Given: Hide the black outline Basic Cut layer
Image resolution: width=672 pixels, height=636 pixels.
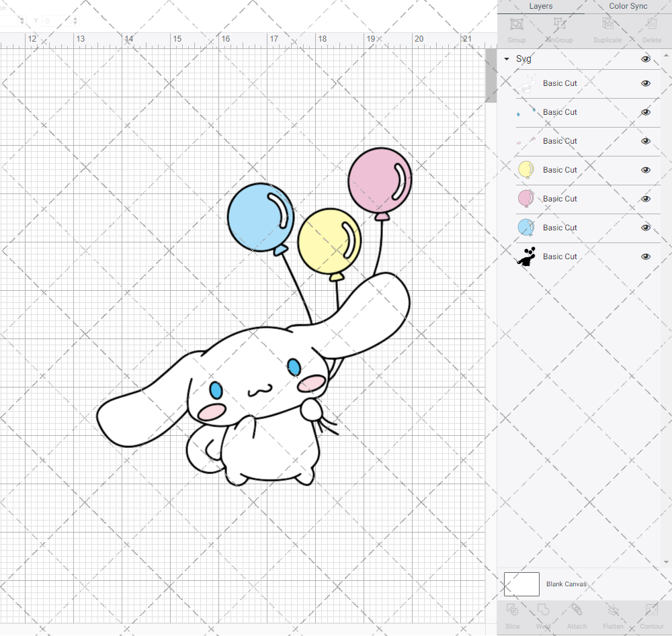Looking at the screenshot, I should point(645,257).
